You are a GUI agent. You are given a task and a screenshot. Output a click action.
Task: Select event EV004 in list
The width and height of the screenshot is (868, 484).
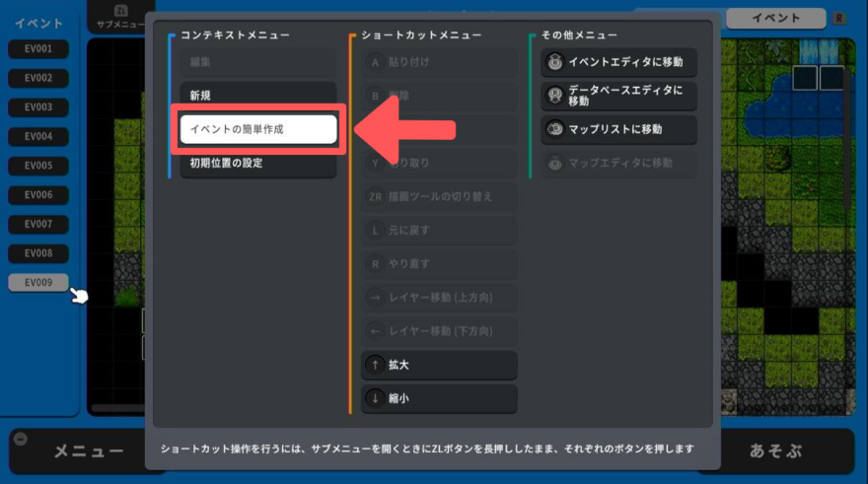coord(38,137)
